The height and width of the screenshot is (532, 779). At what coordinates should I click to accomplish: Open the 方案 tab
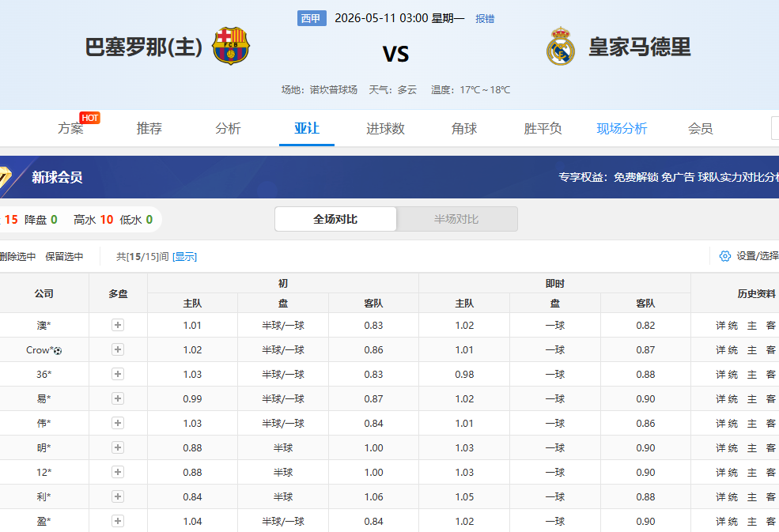pyautogui.click(x=70, y=129)
